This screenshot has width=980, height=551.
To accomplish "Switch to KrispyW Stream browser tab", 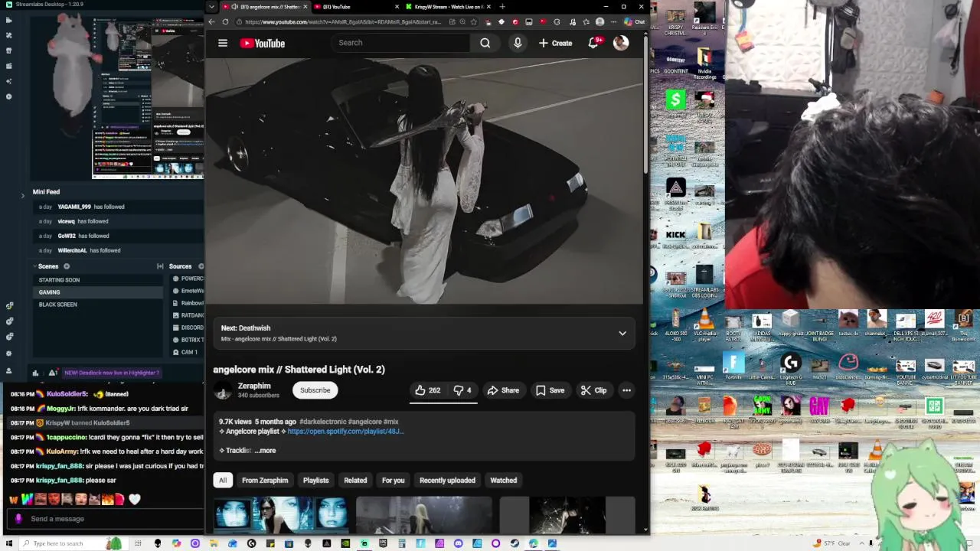I will [x=448, y=7].
